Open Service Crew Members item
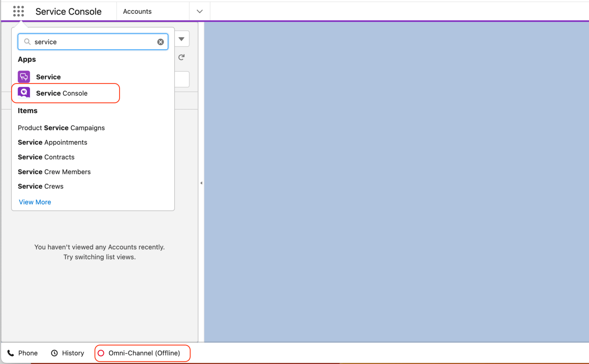 [x=54, y=171]
